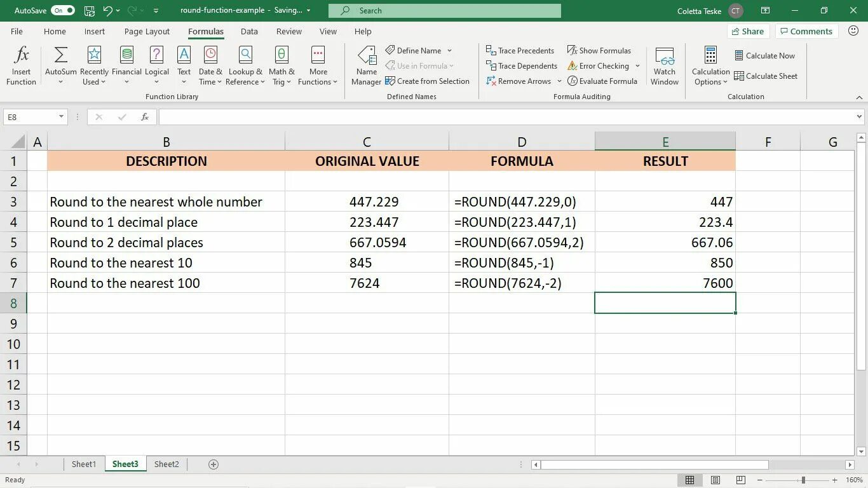Image resolution: width=868 pixels, height=488 pixels.
Task: Open the More Functions menu
Action: click(x=318, y=65)
